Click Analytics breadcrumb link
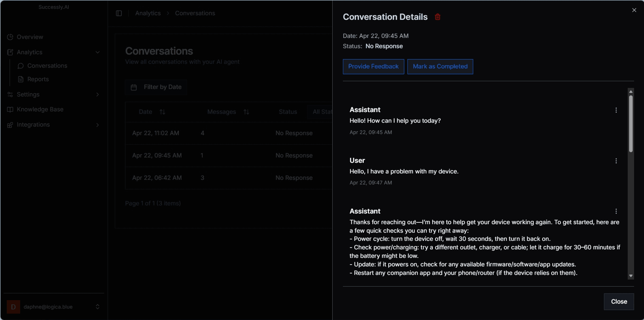This screenshot has width=644, height=320. pos(148,13)
